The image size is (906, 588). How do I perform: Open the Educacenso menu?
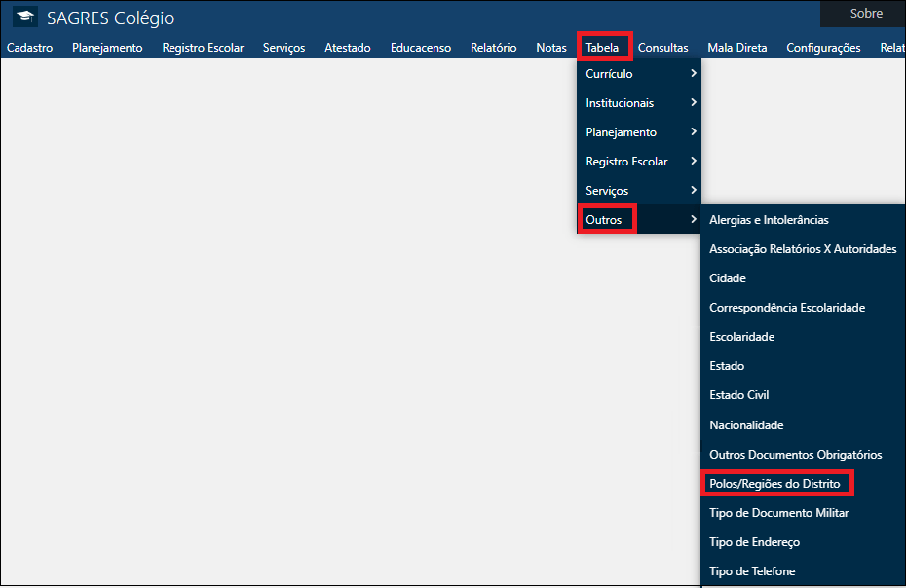[420, 47]
